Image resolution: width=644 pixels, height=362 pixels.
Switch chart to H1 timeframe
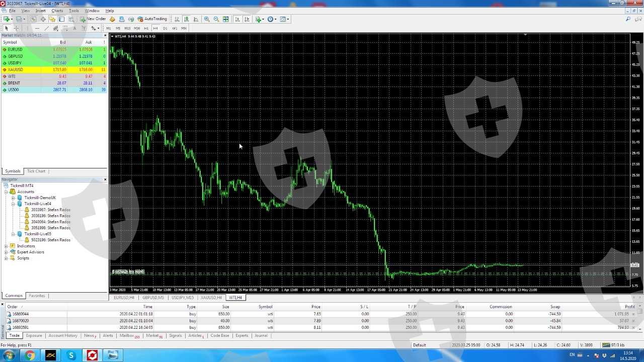pos(146,28)
